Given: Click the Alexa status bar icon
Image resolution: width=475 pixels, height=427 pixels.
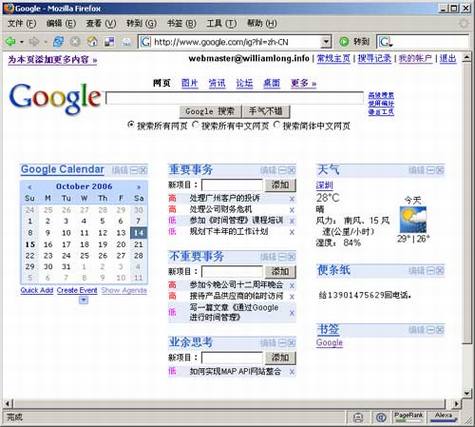Looking at the screenshot, I should 443,417.
